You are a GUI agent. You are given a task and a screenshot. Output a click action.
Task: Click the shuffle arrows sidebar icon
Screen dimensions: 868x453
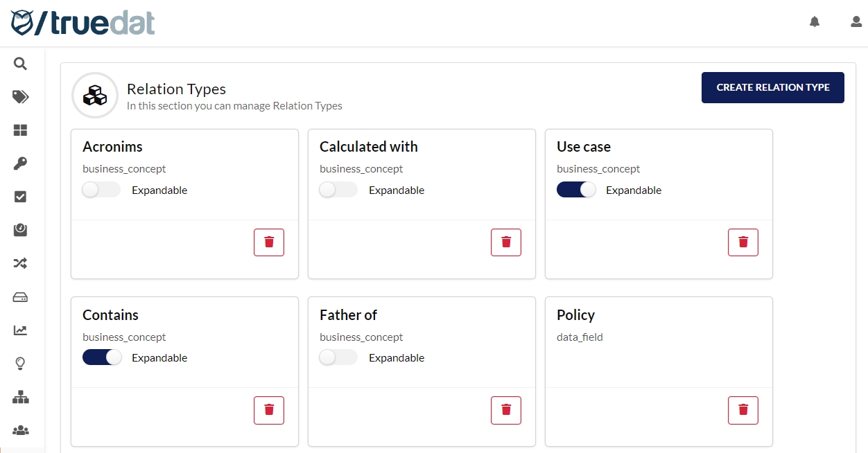point(20,263)
